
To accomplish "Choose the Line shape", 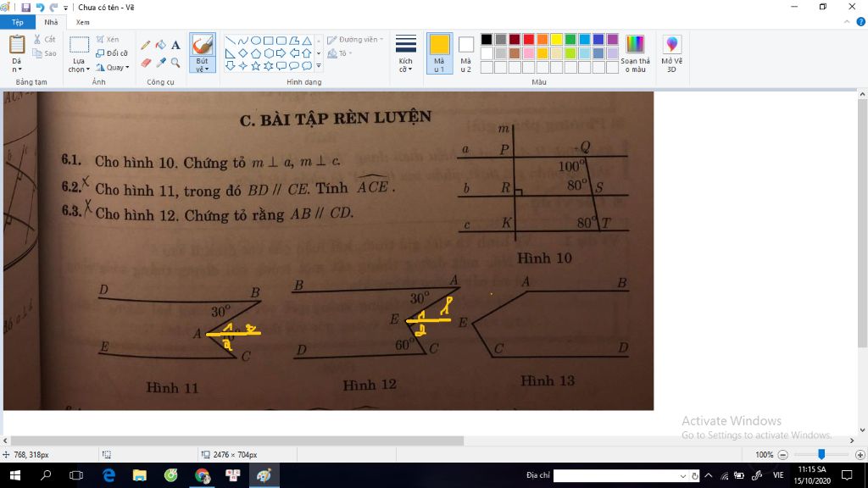I will pos(231,41).
